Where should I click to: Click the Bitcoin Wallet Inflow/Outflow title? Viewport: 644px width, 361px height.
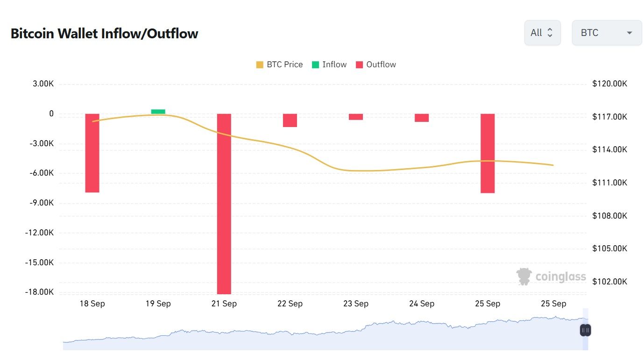pos(104,33)
